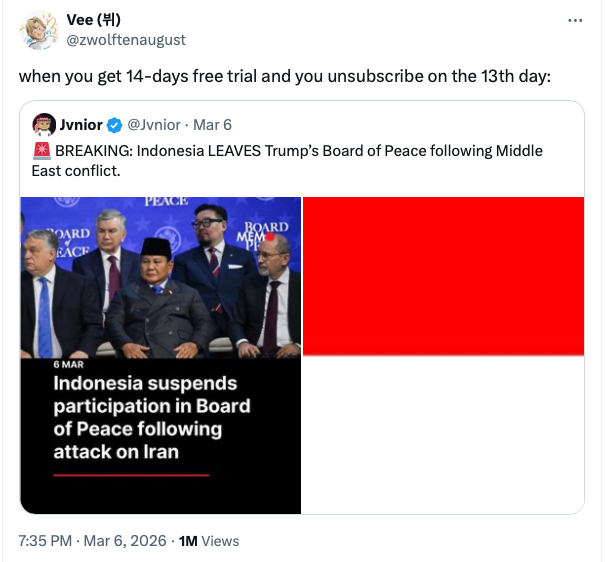This screenshot has width=605, height=562.
Task: Open the @Jvnior handle link
Action: [154, 125]
